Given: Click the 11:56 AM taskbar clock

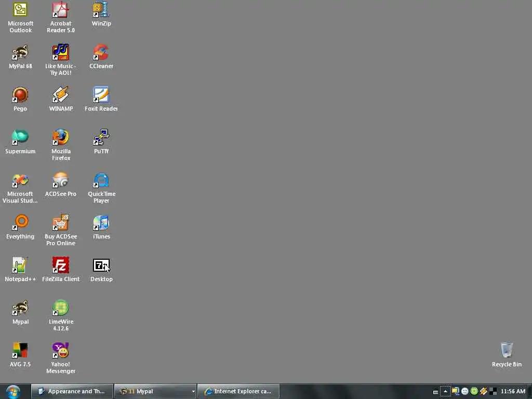Looking at the screenshot, I should 513,391.
